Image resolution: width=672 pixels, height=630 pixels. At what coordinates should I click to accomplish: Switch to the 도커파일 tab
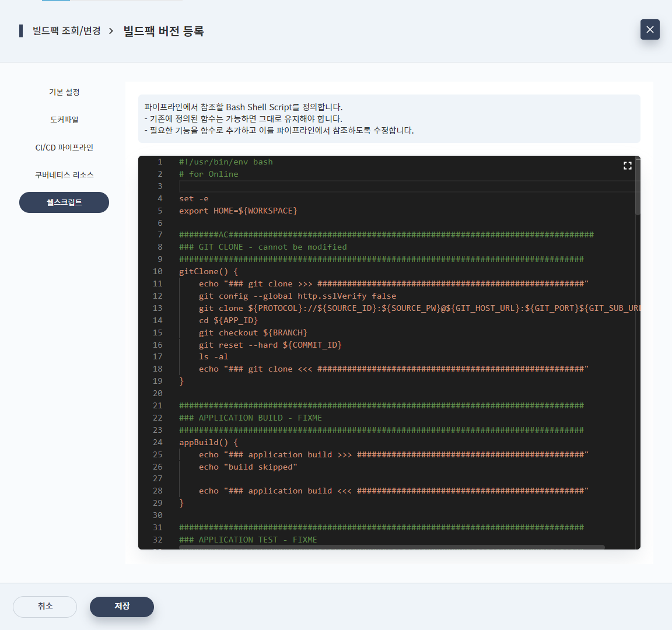[x=64, y=120]
